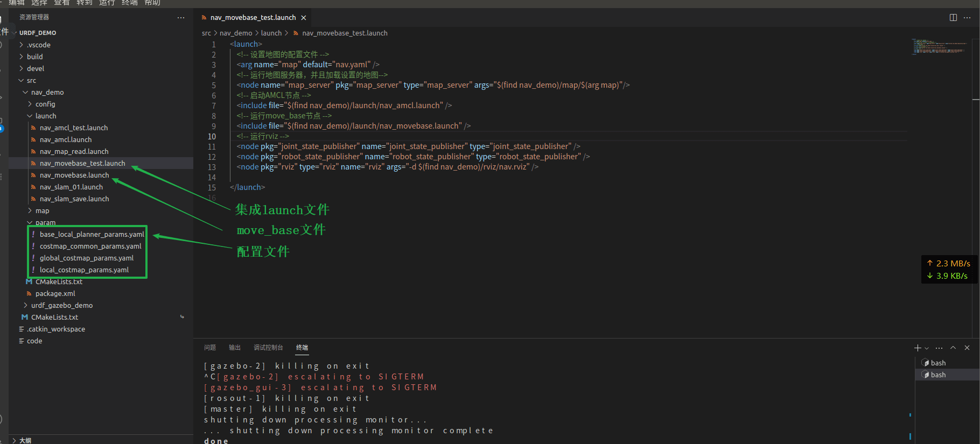The image size is (980, 444).
Task: Open base_local_planner_params.yaml
Action: coord(92,234)
